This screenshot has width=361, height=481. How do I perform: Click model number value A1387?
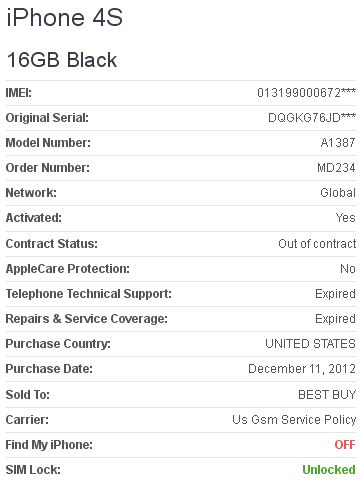coord(338,143)
